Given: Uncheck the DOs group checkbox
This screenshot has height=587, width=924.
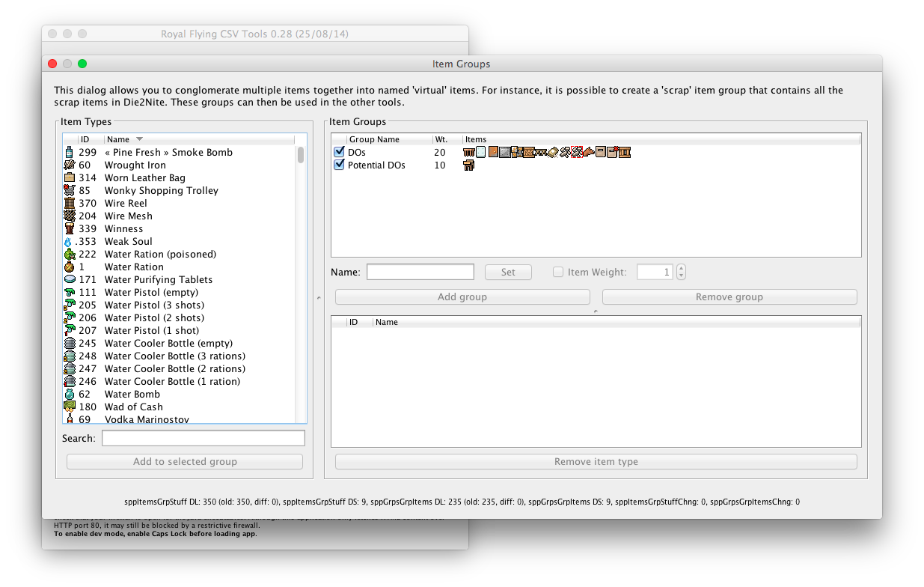Looking at the screenshot, I should (x=340, y=152).
